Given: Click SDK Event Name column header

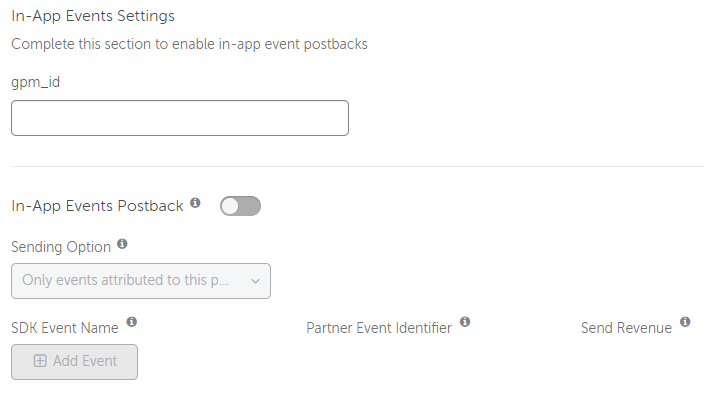Looking at the screenshot, I should pos(65,328).
